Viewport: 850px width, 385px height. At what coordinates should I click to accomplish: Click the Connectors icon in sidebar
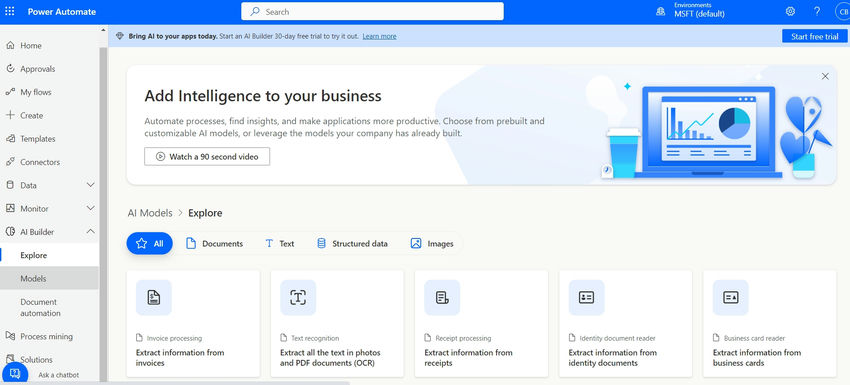click(10, 162)
